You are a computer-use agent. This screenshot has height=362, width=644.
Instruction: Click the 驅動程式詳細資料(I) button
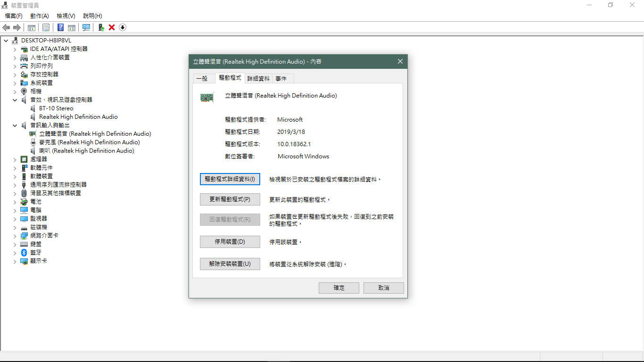230,179
